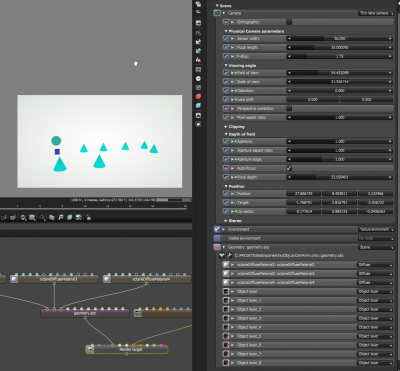This screenshot has height=371, width=400.
Task: Click the Camera node icon in the Scene tree
Action: [217, 13]
